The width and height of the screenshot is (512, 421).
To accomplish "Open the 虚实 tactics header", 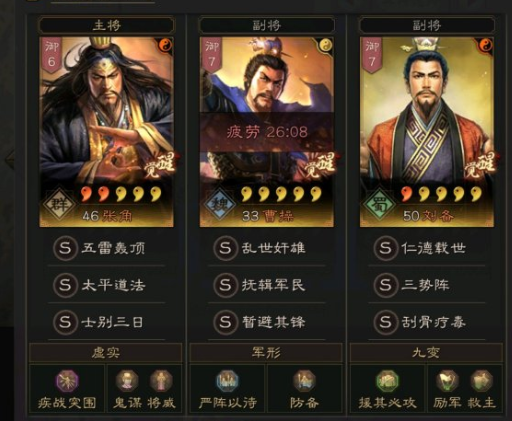I will point(106,353).
